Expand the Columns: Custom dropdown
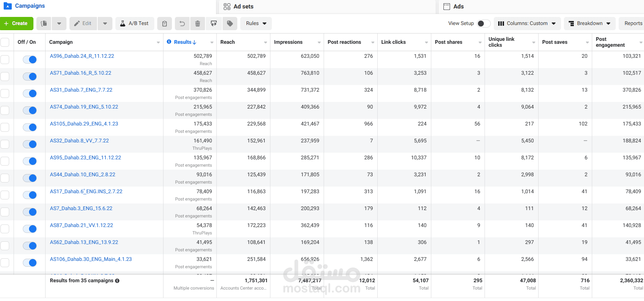This screenshot has width=644, height=301. click(527, 24)
